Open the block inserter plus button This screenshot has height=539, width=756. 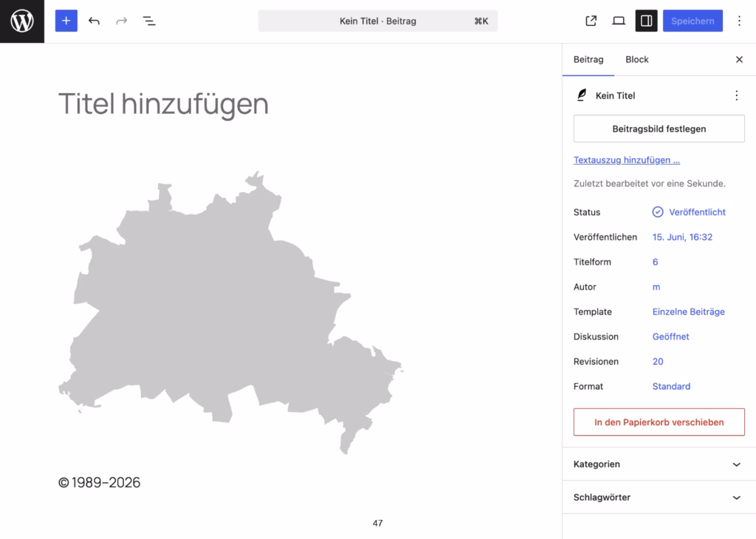tap(66, 21)
